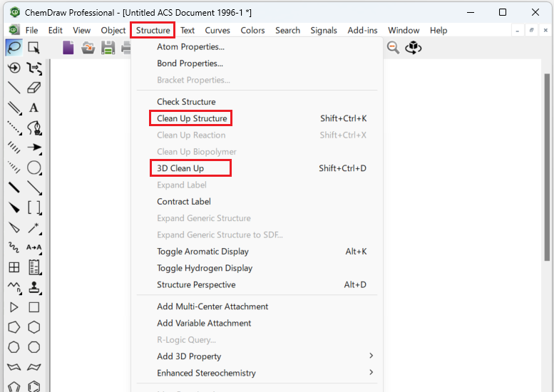This screenshot has height=392, width=554.
Task: Toggle Hydrogen Display option
Action: [x=205, y=268]
